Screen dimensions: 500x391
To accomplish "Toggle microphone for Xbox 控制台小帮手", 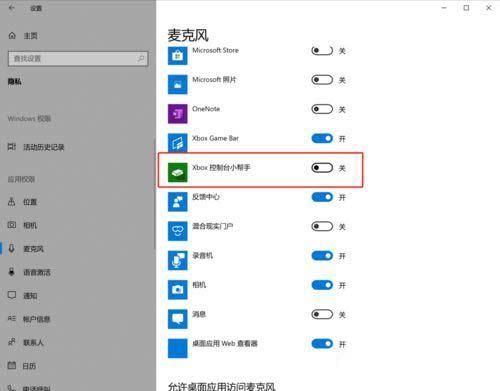I will click(322, 168).
